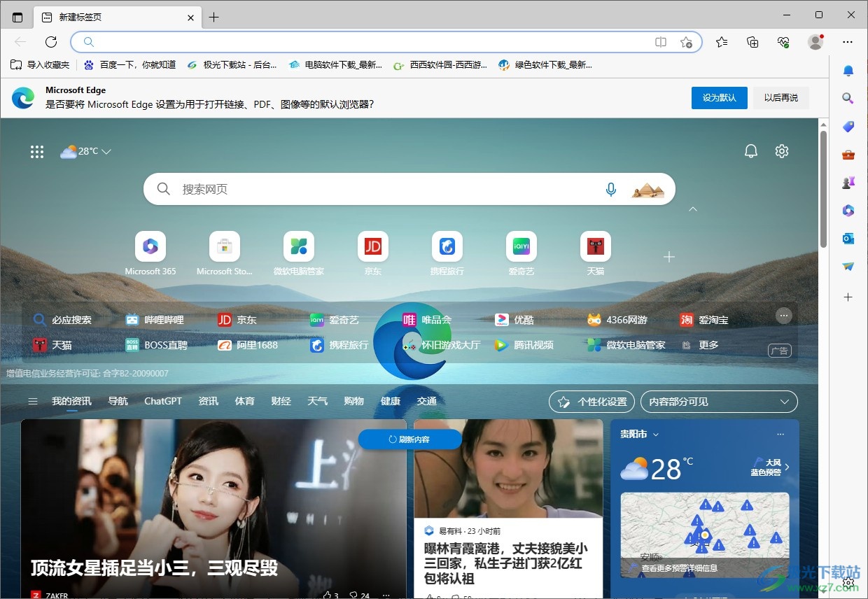Open Microsoft 365 quick link tile

coord(150,253)
